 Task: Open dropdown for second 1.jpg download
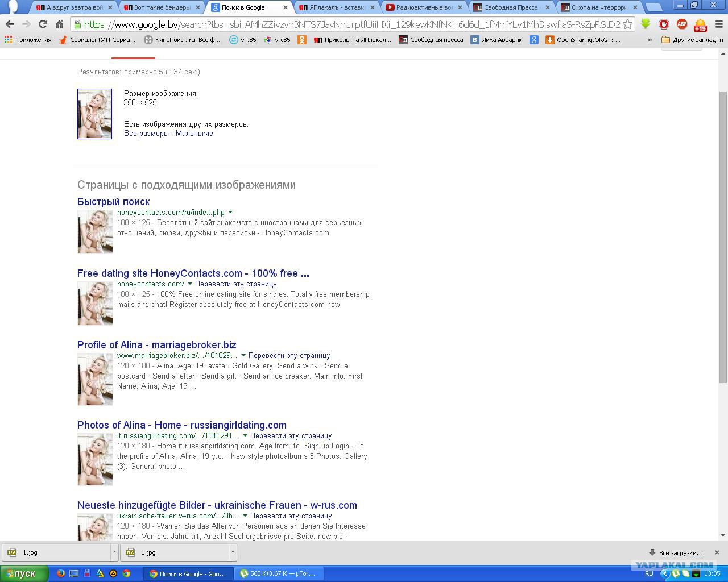click(x=233, y=552)
